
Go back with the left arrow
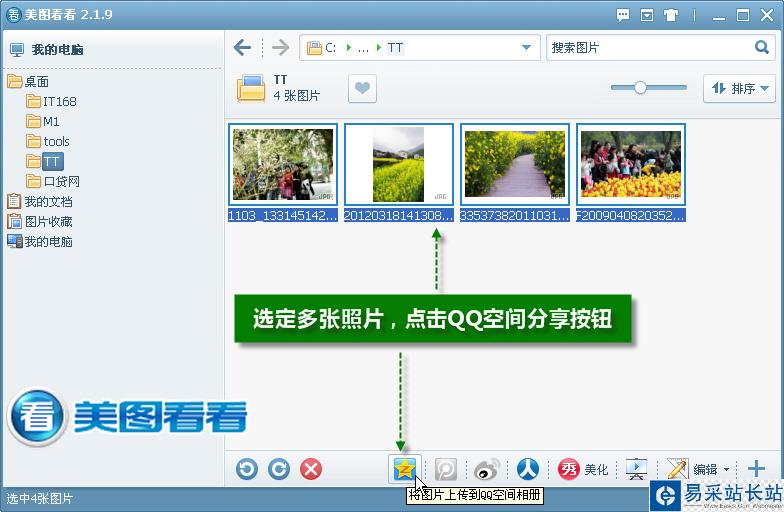coord(242,48)
